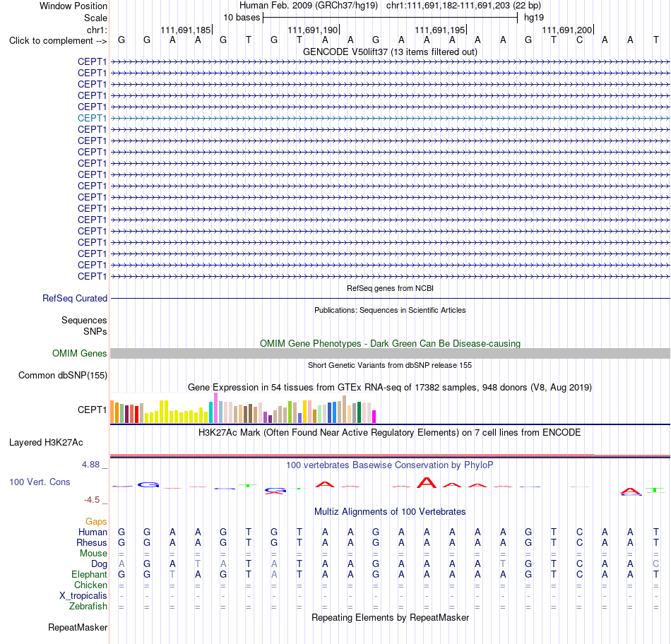Open 'Publications: Sequences in Scientific Articles' title
671x644 pixels.
(390, 310)
